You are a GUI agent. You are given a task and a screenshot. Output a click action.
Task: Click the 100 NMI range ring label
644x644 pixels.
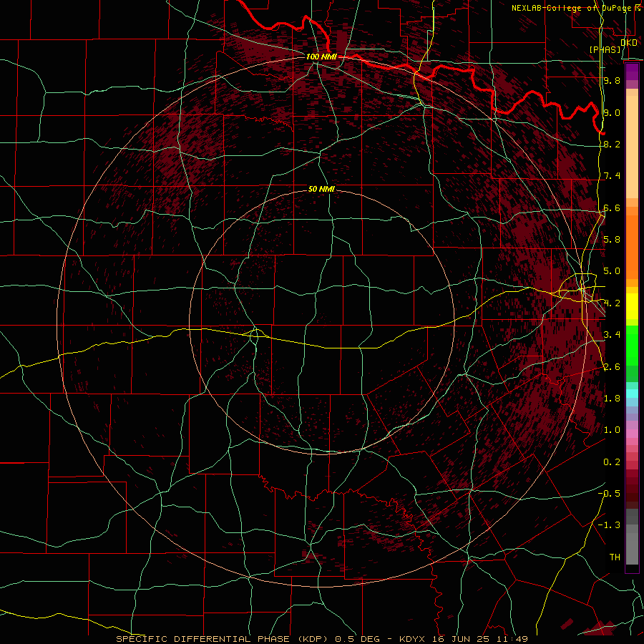[x=321, y=57]
